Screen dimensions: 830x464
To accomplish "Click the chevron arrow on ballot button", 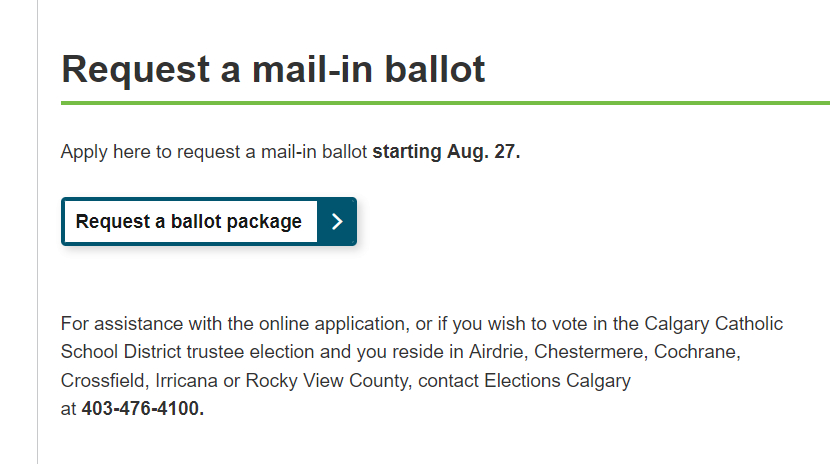I will [x=337, y=222].
